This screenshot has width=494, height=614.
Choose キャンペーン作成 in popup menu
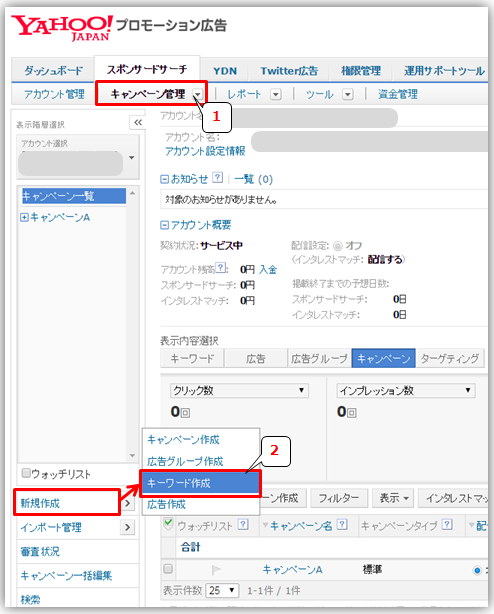pyautogui.click(x=183, y=440)
